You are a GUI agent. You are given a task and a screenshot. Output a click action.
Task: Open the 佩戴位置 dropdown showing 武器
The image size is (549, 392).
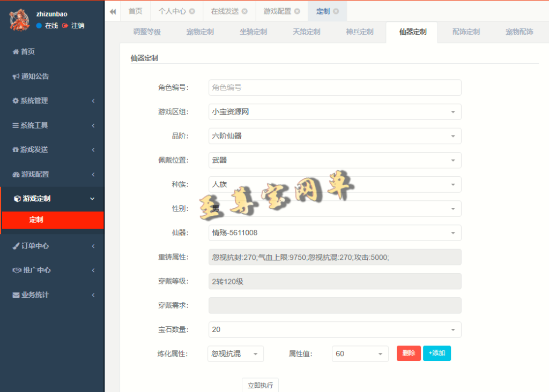[335, 160]
